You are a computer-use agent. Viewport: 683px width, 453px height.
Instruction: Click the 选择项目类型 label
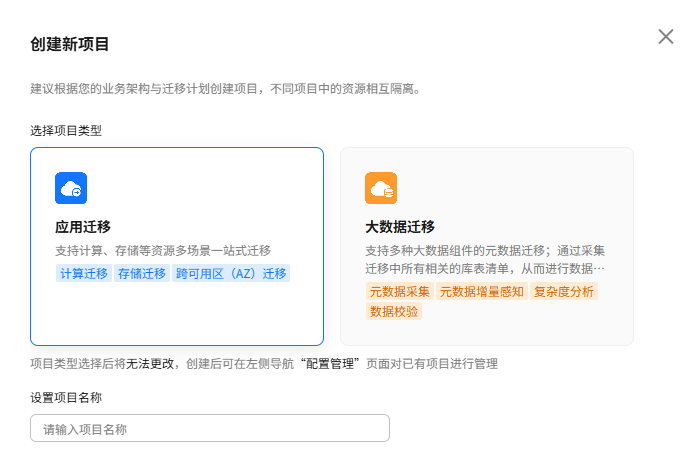tap(66, 131)
